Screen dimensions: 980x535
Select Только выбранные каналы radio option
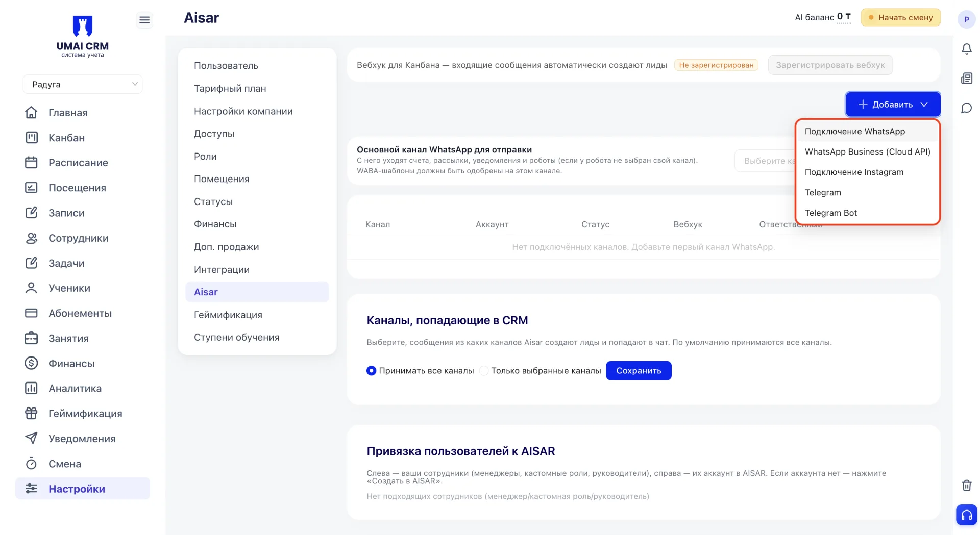484,371
